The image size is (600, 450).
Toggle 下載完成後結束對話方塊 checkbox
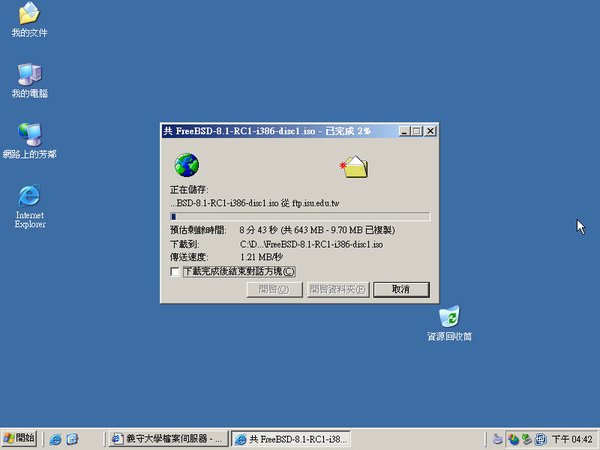click(x=175, y=272)
